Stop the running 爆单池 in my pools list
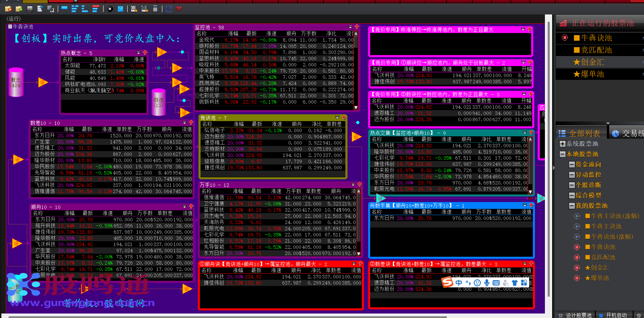Screen dimensions: 644x318 577,278
